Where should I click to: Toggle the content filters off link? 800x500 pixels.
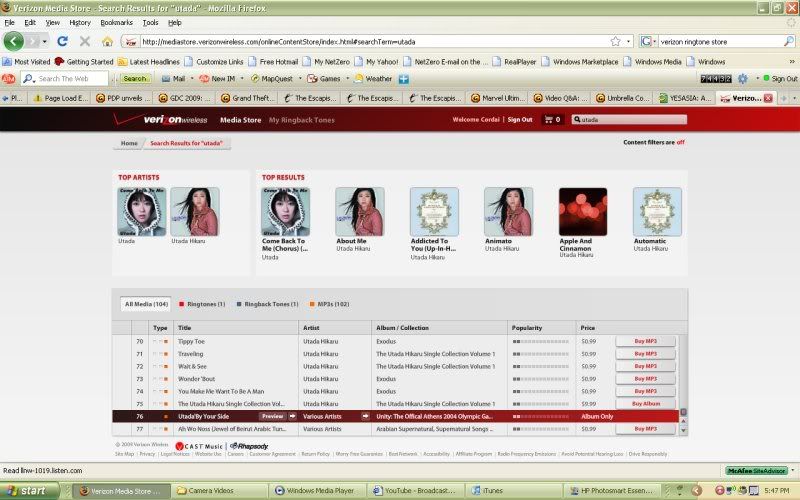pyautogui.click(x=680, y=142)
